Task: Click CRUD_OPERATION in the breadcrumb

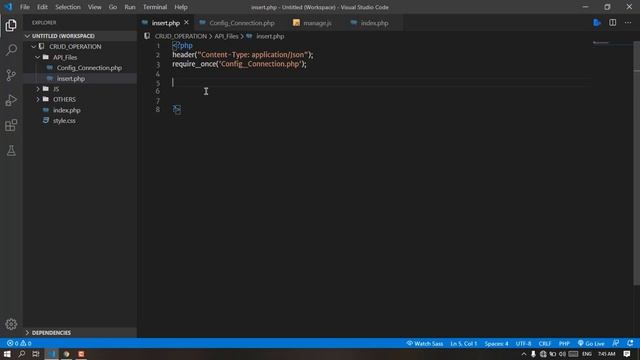Action: (x=180, y=36)
